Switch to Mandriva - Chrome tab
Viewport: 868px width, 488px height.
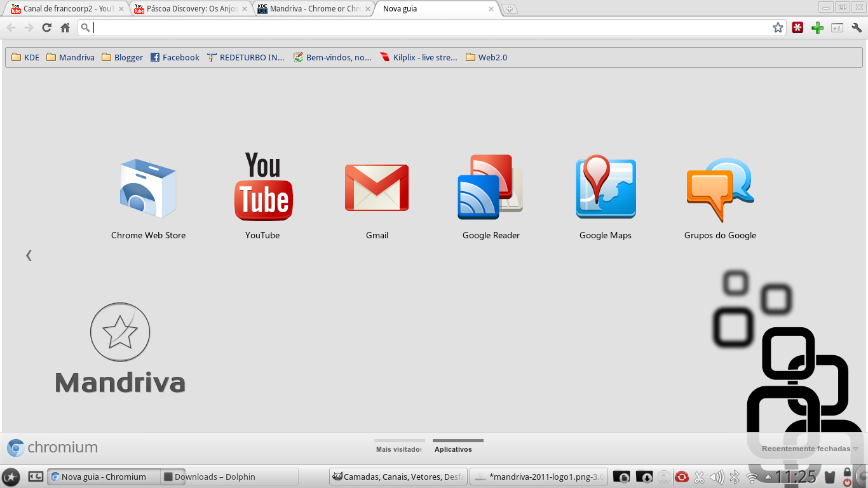pyautogui.click(x=312, y=9)
